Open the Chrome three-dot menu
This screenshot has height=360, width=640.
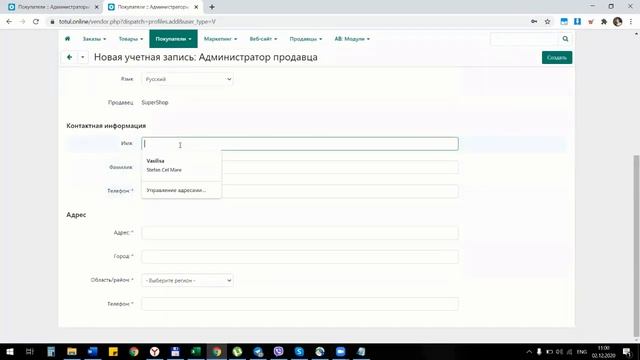point(631,22)
